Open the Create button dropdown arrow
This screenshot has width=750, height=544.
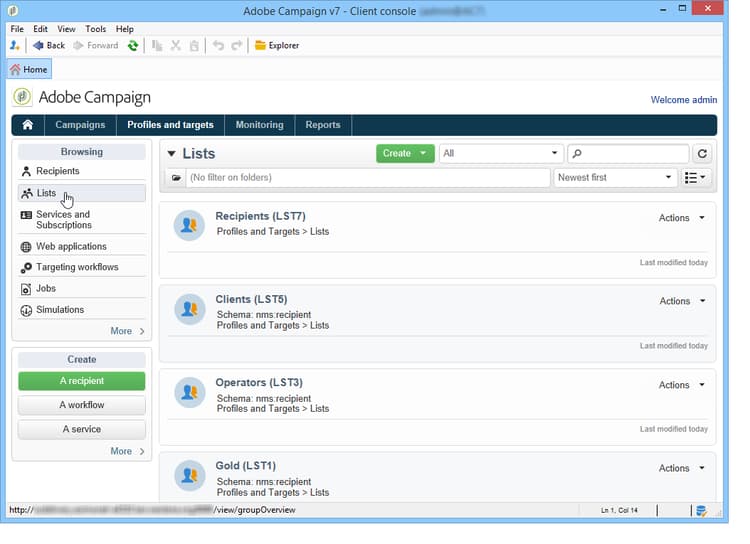point(423,154)
